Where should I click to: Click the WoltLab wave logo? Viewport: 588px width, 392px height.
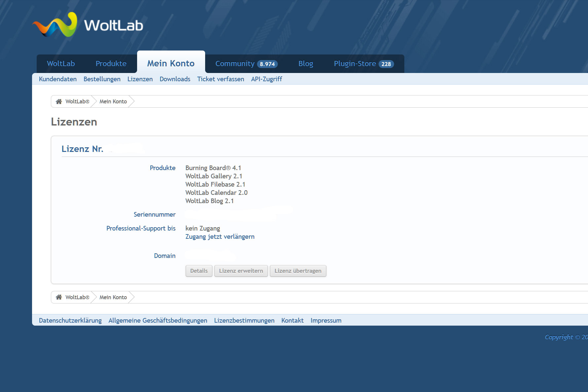pos(55,25)
